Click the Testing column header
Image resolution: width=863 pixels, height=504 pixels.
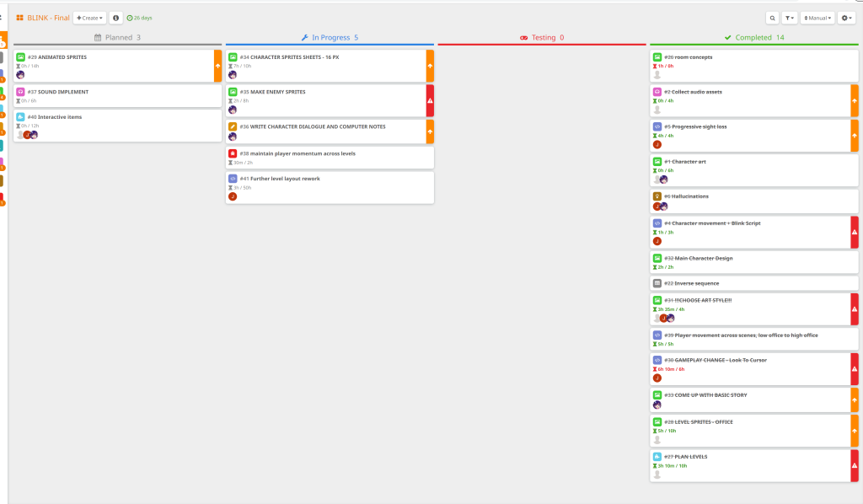click(542, 37)
